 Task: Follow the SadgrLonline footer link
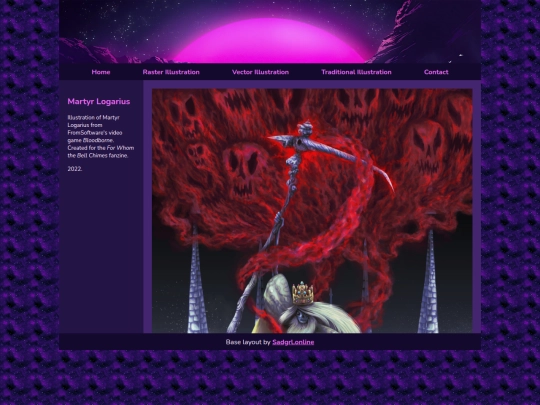coord(293,342)
